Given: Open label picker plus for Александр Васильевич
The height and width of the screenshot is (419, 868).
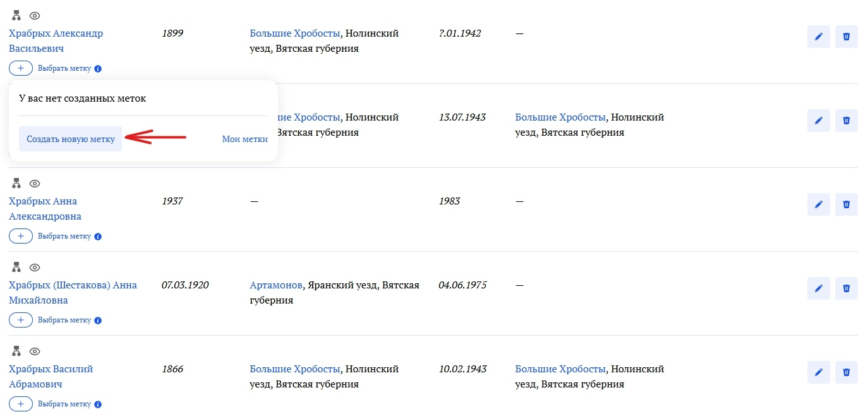Looking at the screenshot, I should tap(21, 68).
